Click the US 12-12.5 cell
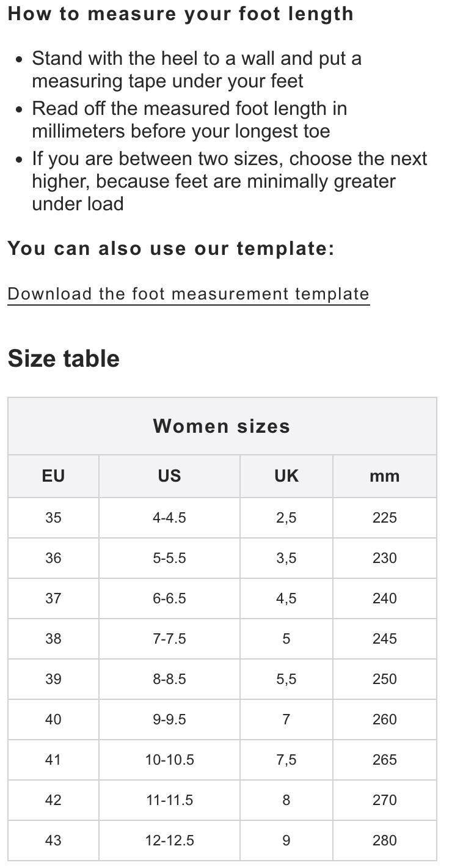 point(169,840)
